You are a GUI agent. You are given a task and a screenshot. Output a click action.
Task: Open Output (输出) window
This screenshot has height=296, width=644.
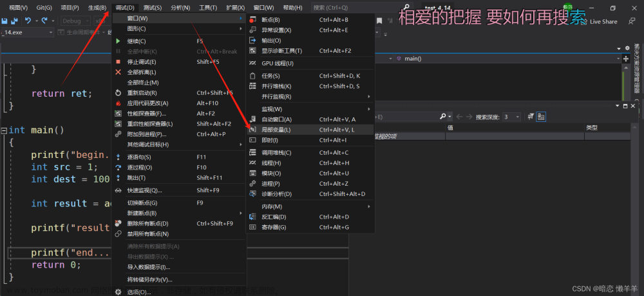(x=310, y=40)
